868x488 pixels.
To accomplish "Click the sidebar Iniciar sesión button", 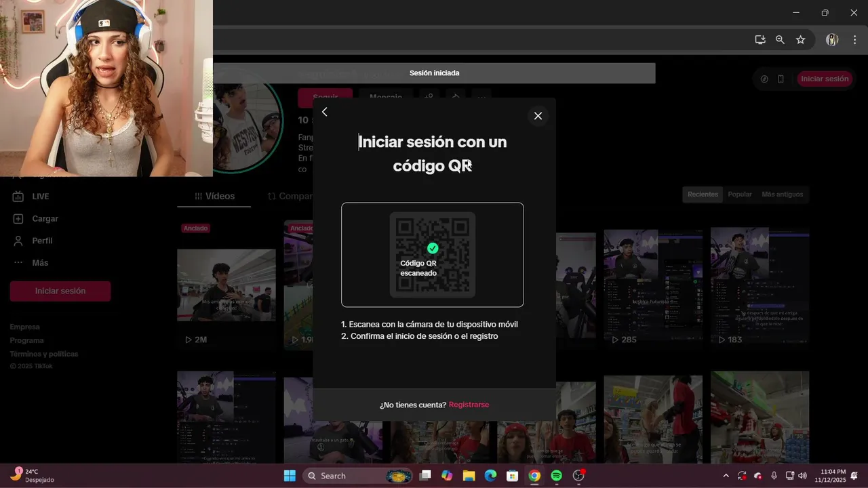I will tap(60, 291).
